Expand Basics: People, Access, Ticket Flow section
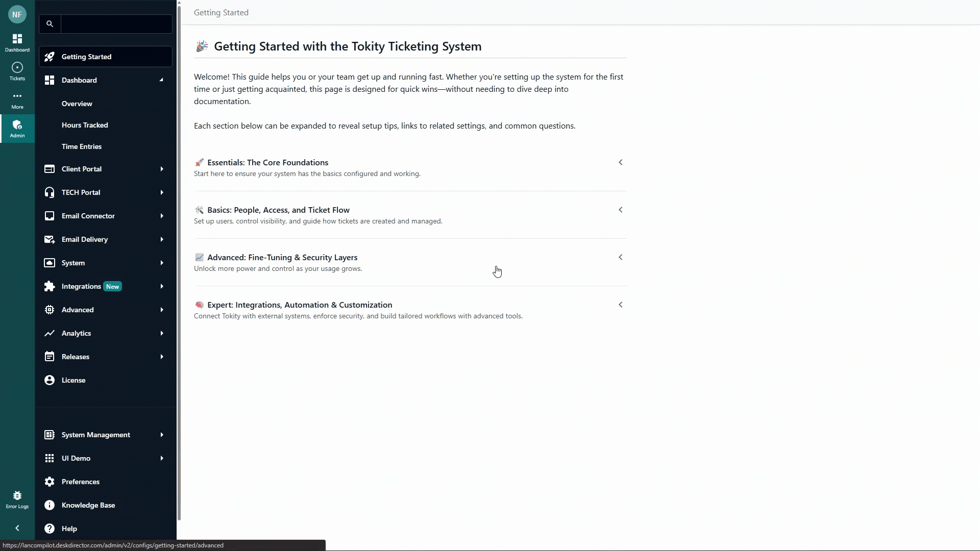Image resolution: width=980 pixels, height=551 pixels. coord(620,210)
